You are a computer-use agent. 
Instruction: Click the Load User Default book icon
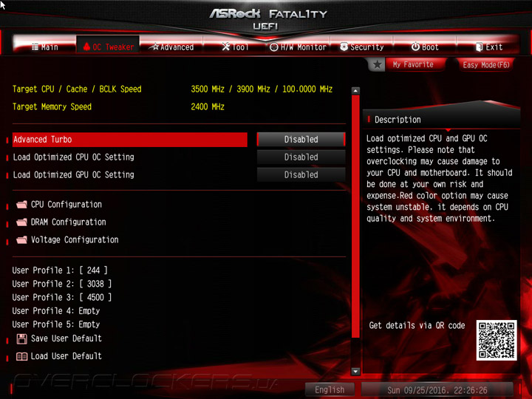point(21,356)
